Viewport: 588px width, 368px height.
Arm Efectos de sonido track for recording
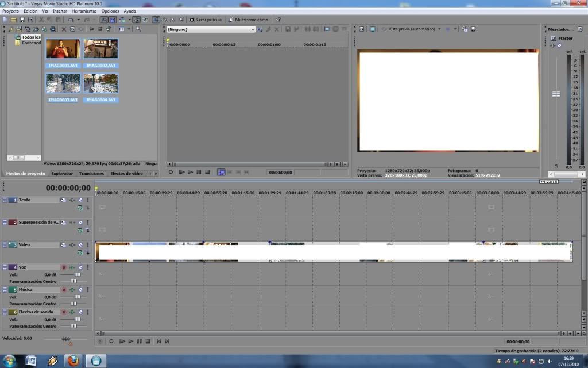point(64,312)
